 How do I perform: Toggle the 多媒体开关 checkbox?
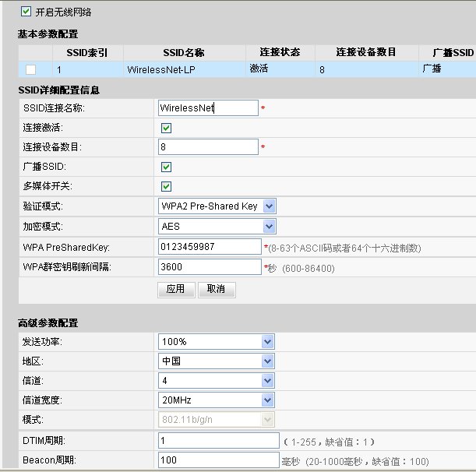tap(166, 186)
